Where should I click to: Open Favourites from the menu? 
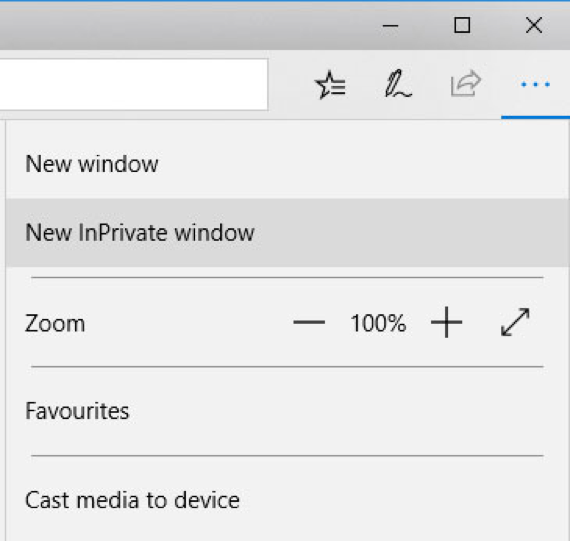287,411
